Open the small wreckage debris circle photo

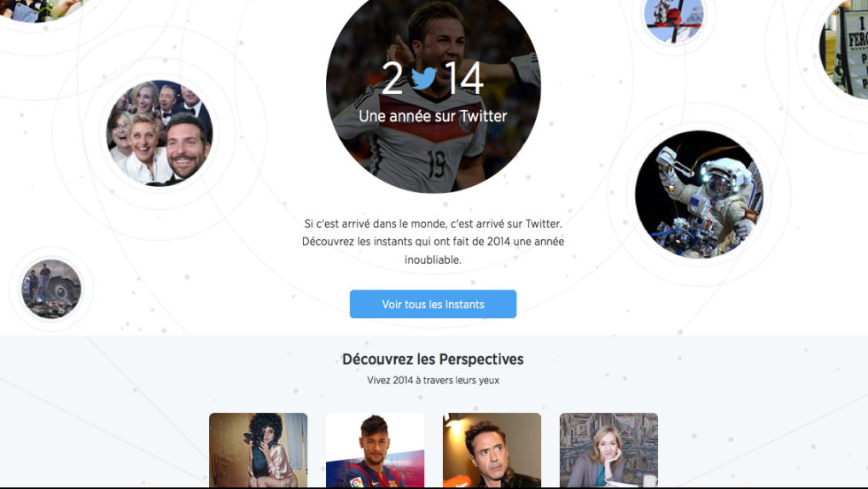pos(51,289)
